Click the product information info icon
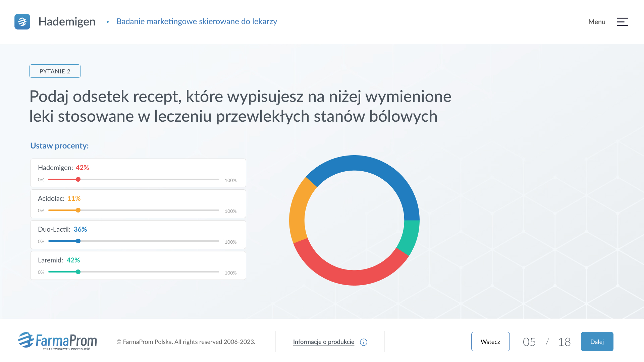Image resolution: width=644 pixels, height=362 pixels. pyautogui.click(x=364, y=342)
